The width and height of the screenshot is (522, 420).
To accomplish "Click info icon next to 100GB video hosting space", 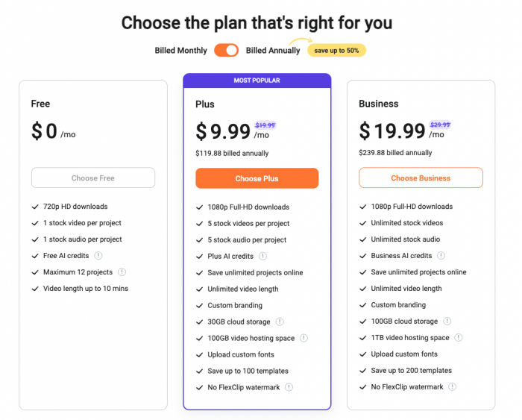I will coord(304,338).
